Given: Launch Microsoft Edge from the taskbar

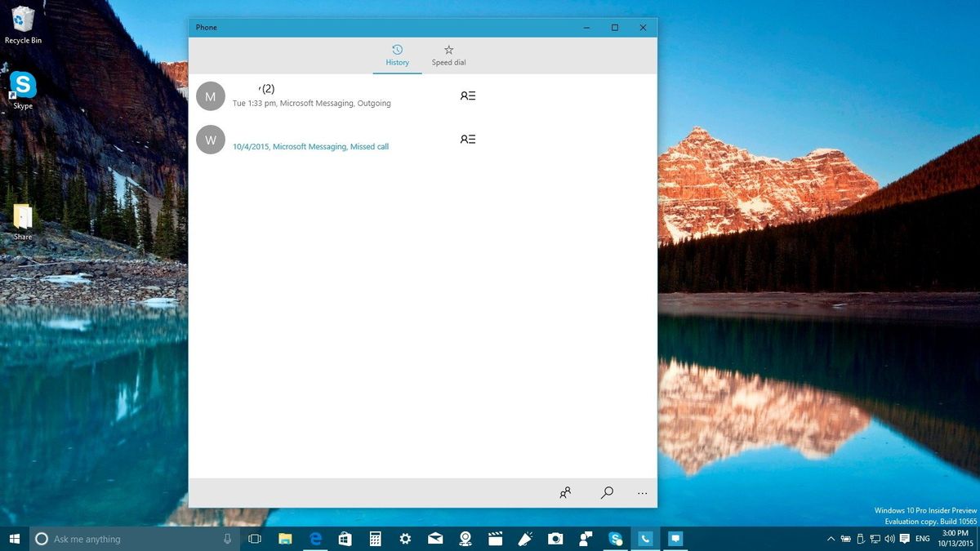Looking at the screenshot, I should [x=314, y=539].
